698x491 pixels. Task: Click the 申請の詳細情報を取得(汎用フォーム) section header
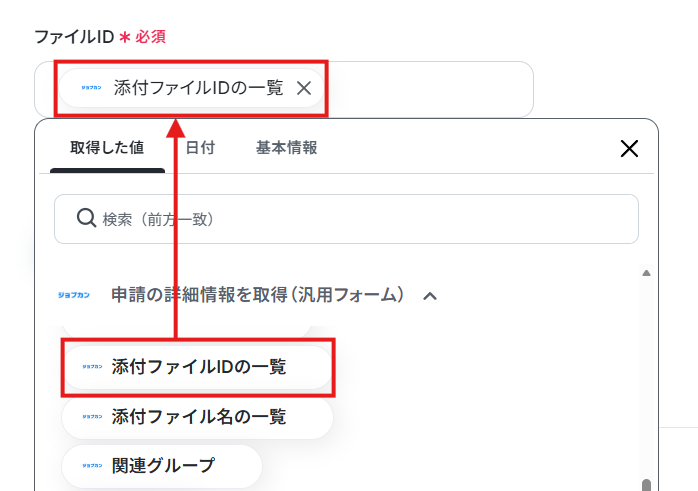pos(257,295)
